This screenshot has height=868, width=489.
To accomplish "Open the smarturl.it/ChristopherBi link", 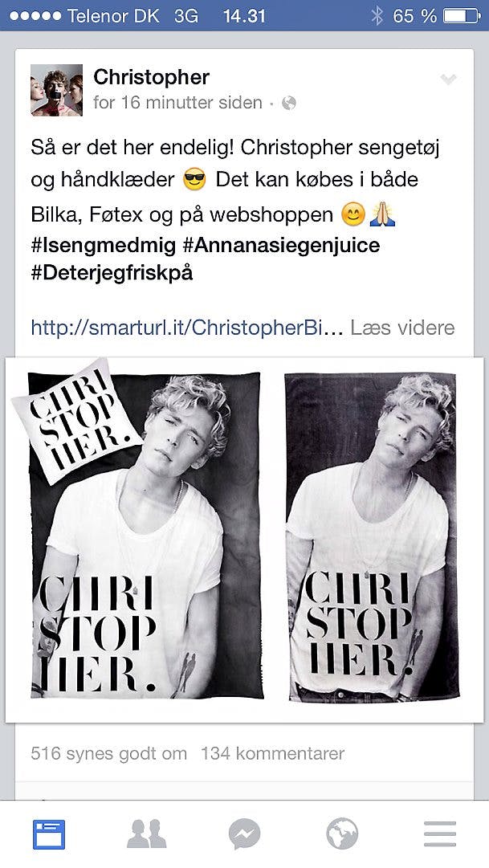I will click(x=187, y=328).
